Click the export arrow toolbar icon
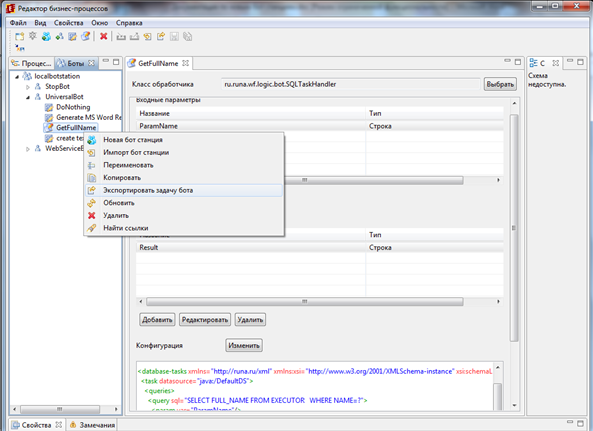 point(161,36)
